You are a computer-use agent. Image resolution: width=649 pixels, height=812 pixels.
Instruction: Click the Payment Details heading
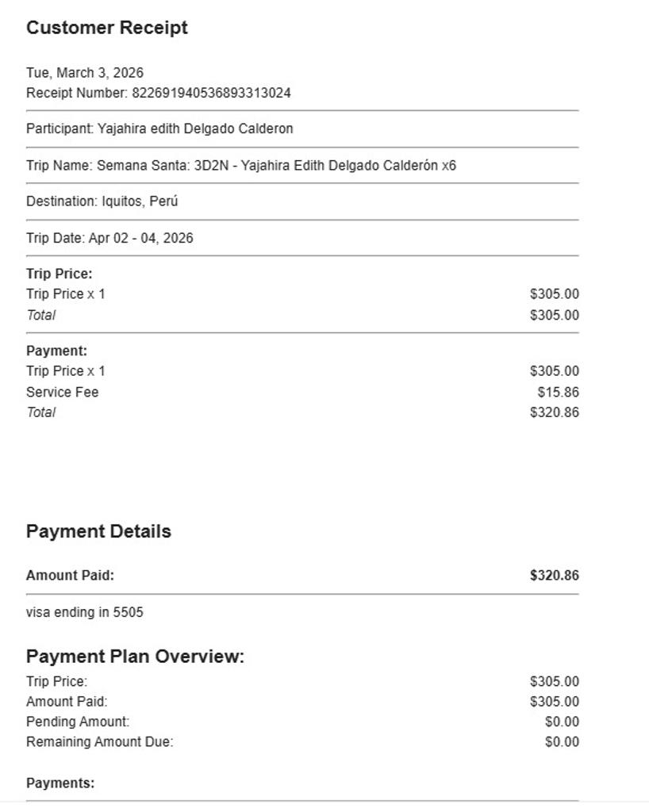(x=99, y=531)
